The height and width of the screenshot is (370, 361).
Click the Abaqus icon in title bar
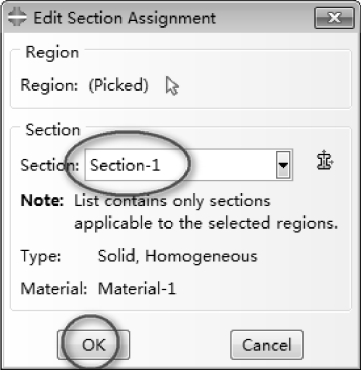click(x=15, y=17)
